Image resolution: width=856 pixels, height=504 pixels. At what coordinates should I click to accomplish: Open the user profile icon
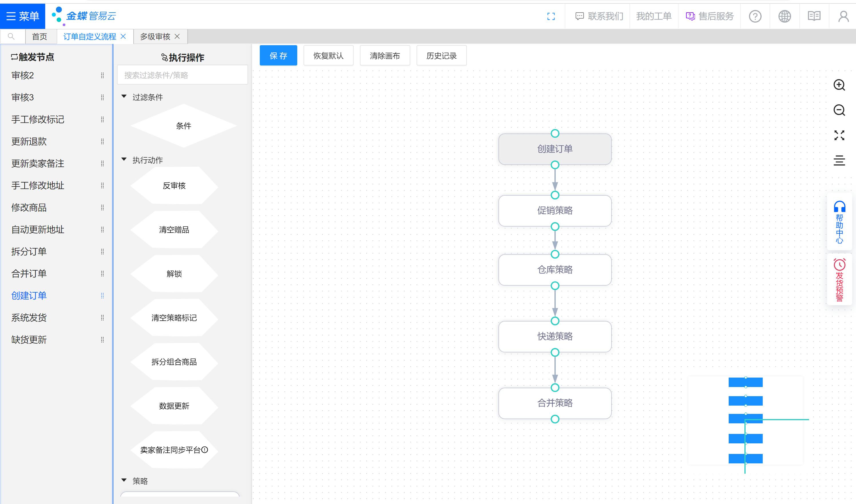[x=843, y=16]
